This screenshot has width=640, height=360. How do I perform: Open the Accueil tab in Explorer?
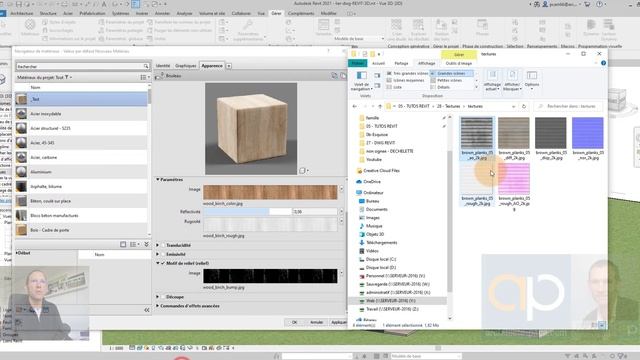click(378, 63)
